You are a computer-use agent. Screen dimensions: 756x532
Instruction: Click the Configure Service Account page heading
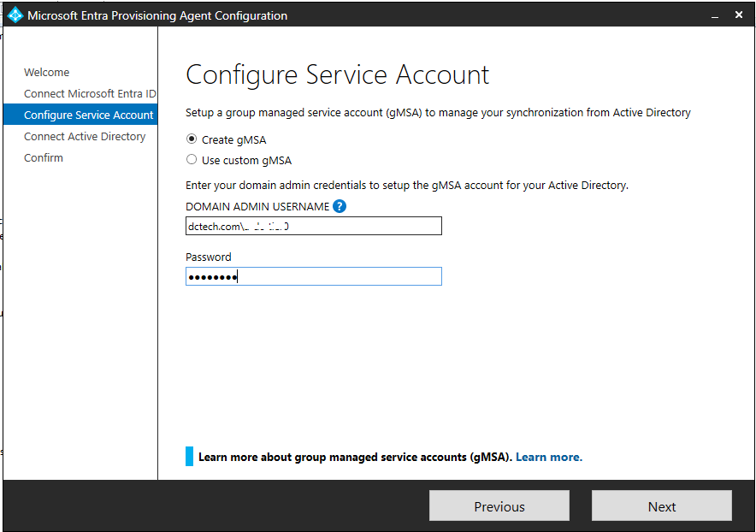tap(337, 74)
